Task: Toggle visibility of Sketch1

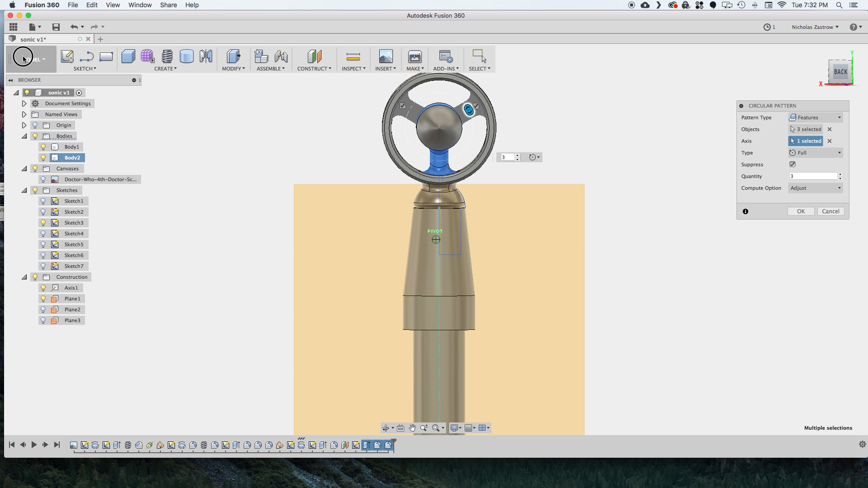Action: pos(42,201)
